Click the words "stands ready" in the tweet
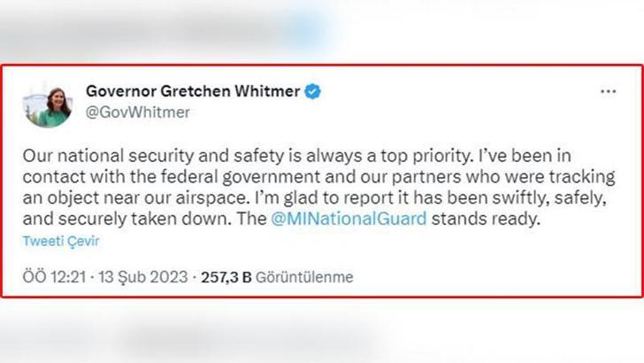Screen dimensions: 644x363 tap(494, 217)
